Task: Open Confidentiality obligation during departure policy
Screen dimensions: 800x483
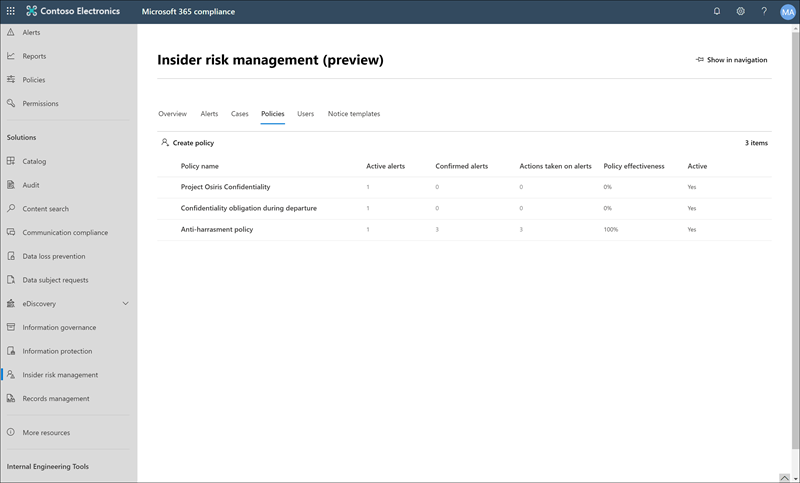Action: pyautogui.click(x=248, y=208)
